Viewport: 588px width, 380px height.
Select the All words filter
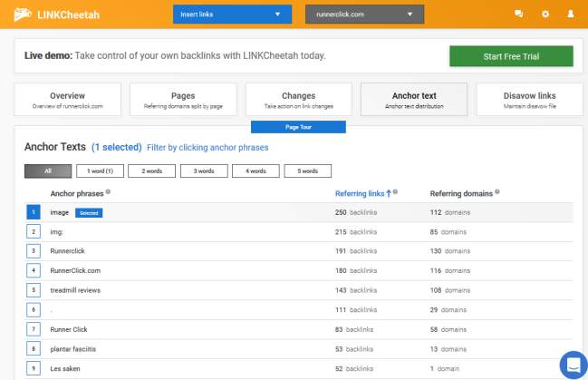[x=48, y=171]
